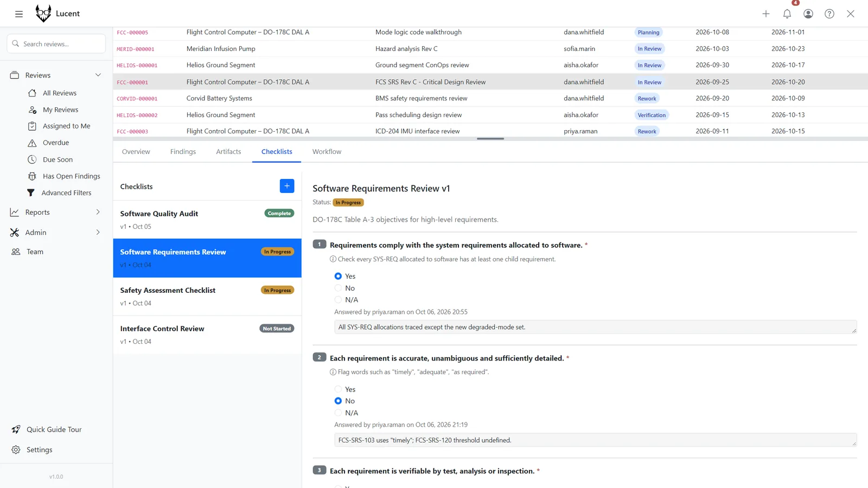The image size is (868, 488).
Task: Add a new checklist with plus button
Action: (x=287, y=186)
